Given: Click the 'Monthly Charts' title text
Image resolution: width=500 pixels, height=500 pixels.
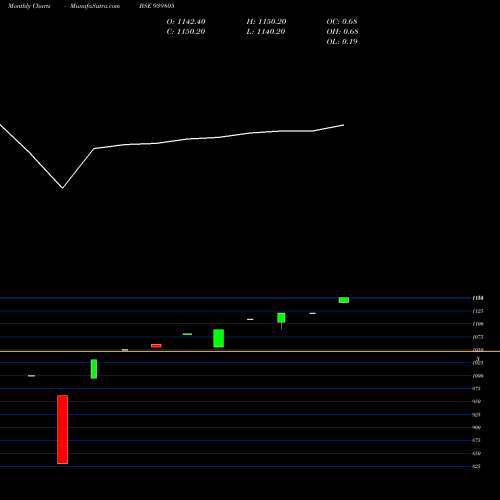Looking at the screenshot, I should click(x=29, y=6).
